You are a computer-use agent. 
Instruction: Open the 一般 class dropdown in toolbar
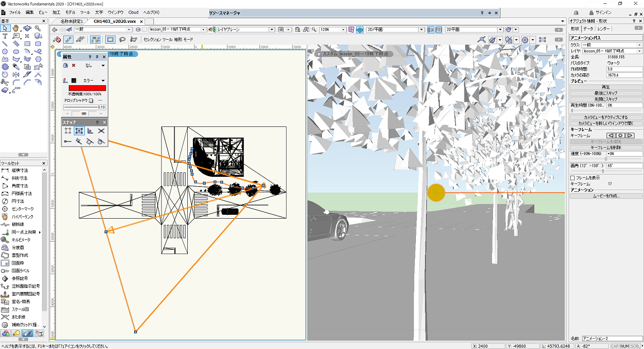tap(103, 30)
